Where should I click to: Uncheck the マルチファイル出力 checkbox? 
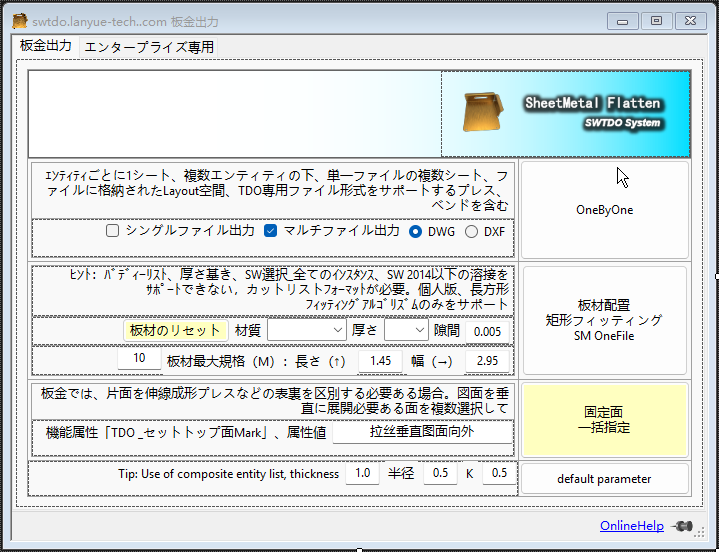coord(270,231)
